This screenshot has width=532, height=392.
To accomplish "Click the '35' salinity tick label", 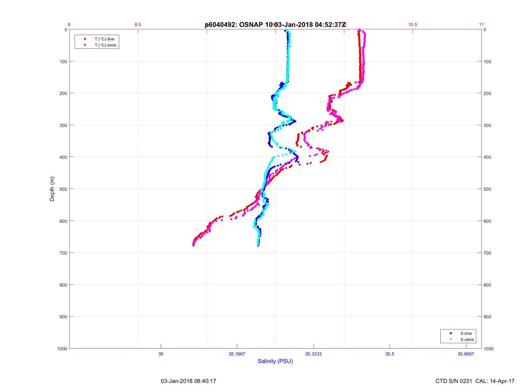I will (x=161, y=354).
